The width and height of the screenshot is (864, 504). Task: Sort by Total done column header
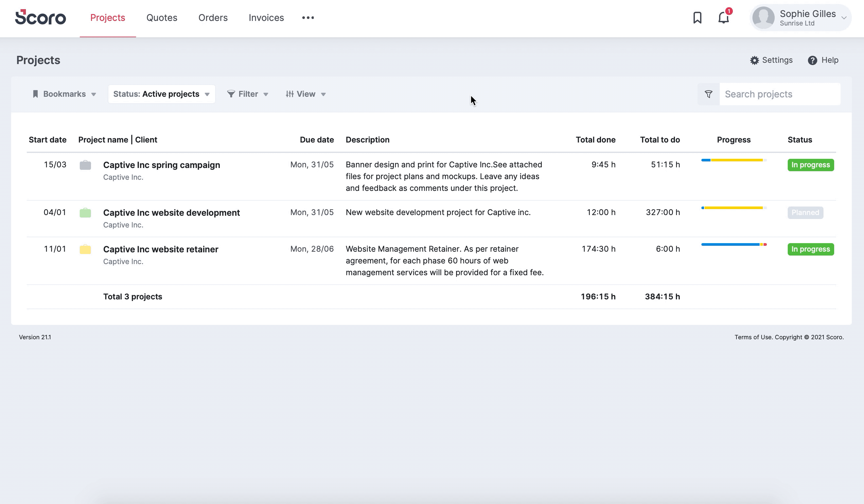(x=595, y=140)
